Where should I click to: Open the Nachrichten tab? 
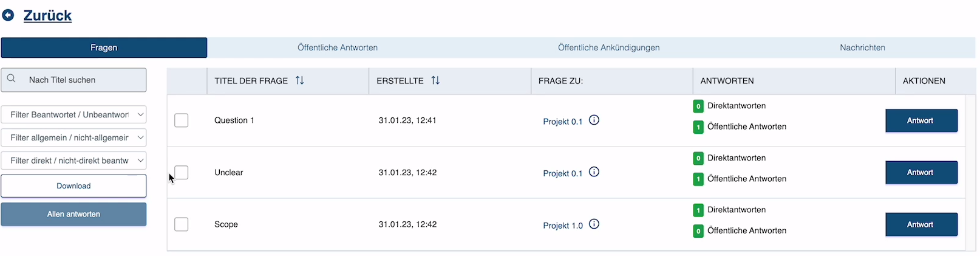click(862, 47)
